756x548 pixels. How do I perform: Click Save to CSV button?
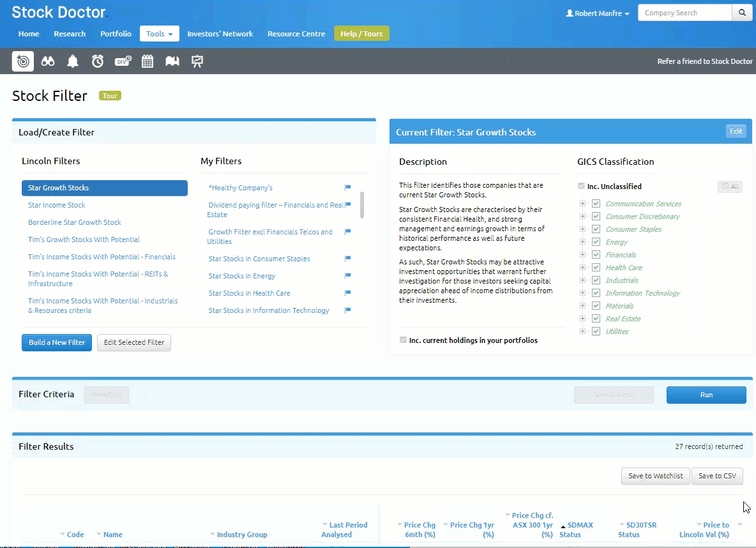click(x=718, y=476)
